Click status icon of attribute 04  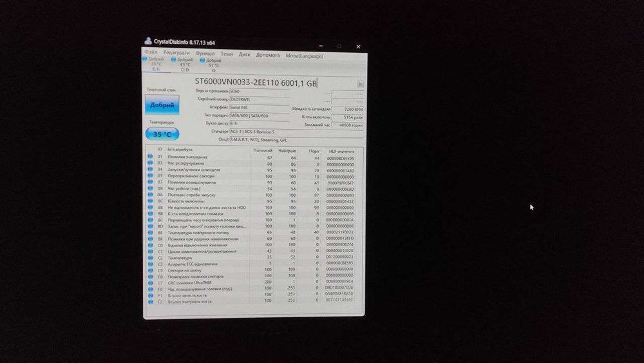click(x=150, y=170)
